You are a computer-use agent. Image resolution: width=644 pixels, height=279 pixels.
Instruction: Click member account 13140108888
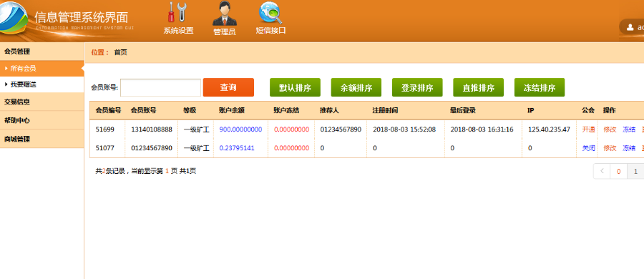click(152, 129)
